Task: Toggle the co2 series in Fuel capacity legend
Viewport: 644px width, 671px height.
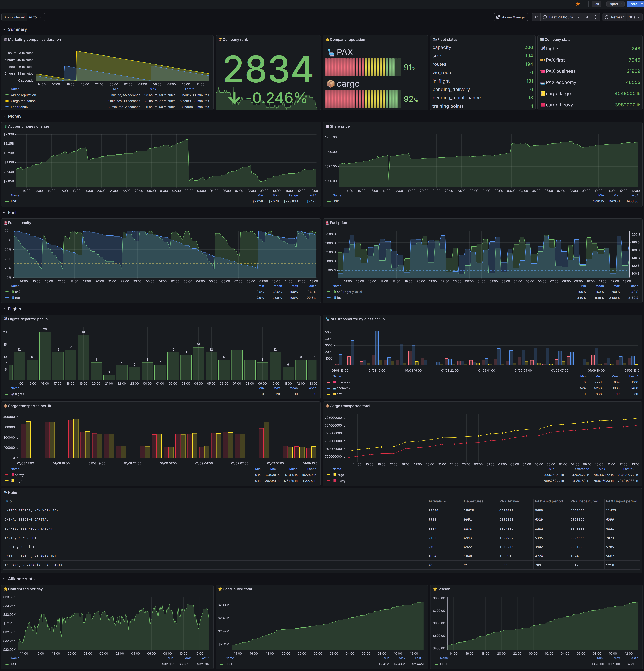Action: pyautogui.click(x=17, y=292)
